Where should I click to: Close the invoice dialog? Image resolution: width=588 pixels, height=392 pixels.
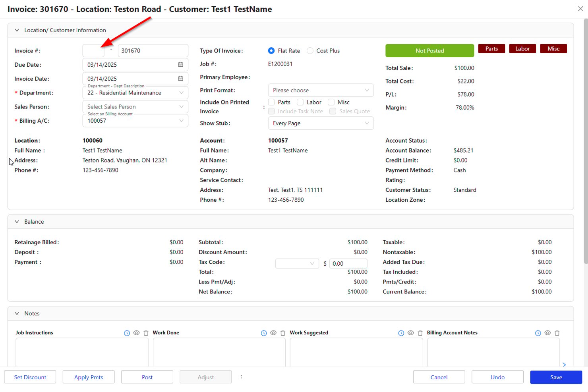click(580, 9)
